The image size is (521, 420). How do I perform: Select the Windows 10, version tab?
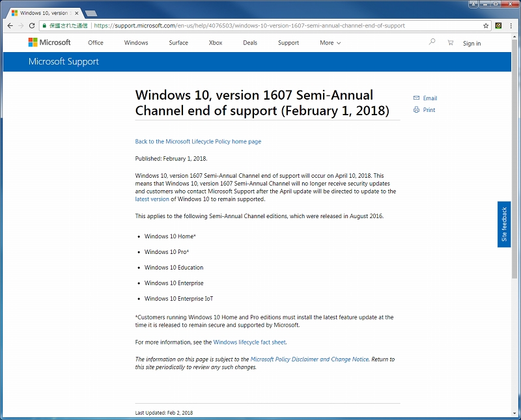44,13
